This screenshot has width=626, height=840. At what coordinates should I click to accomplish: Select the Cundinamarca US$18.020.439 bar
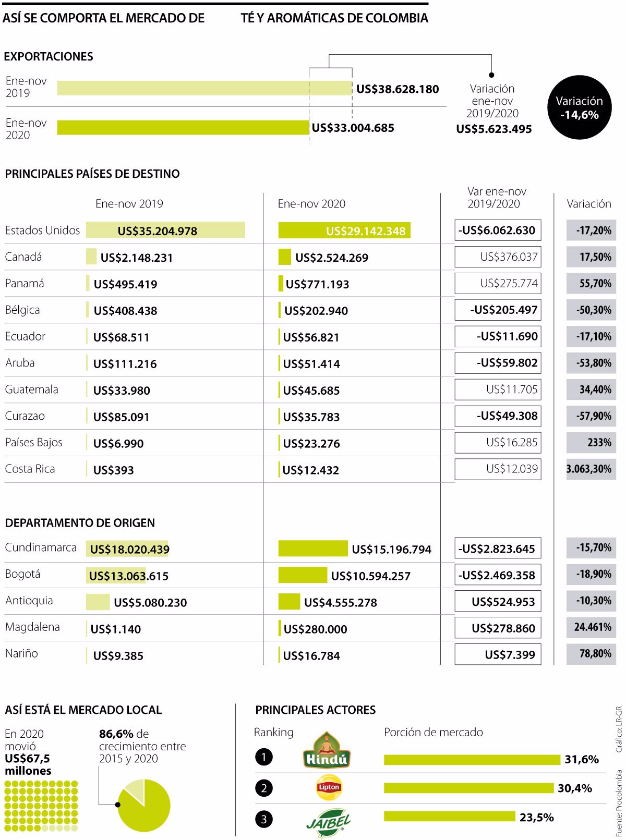tap(127, 549)
